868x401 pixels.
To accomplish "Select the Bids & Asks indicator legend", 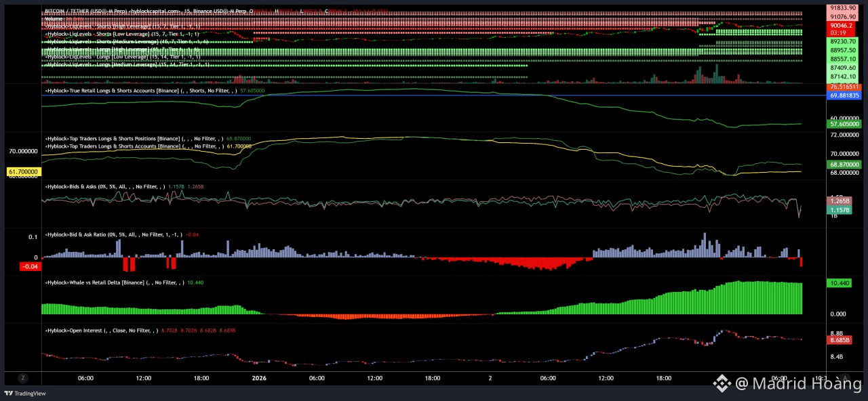I will 124,186.
